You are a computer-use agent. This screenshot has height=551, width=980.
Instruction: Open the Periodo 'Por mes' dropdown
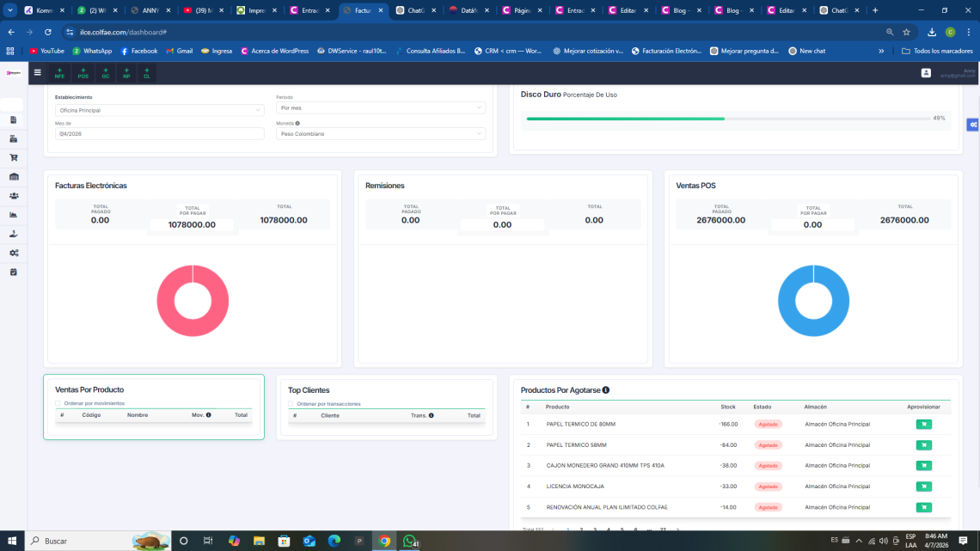(x=380, y=108)
